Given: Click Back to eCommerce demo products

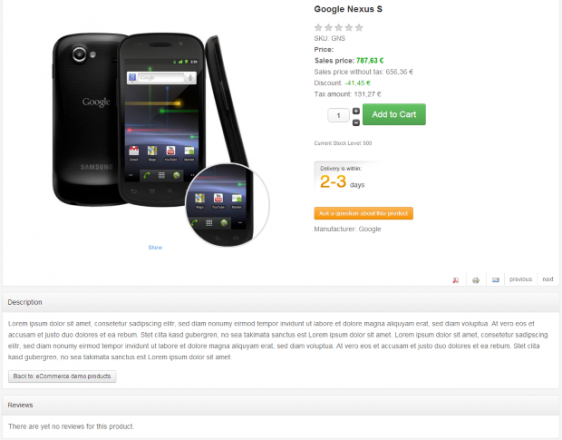Looking at the screenshot, I should pos(62,376).
